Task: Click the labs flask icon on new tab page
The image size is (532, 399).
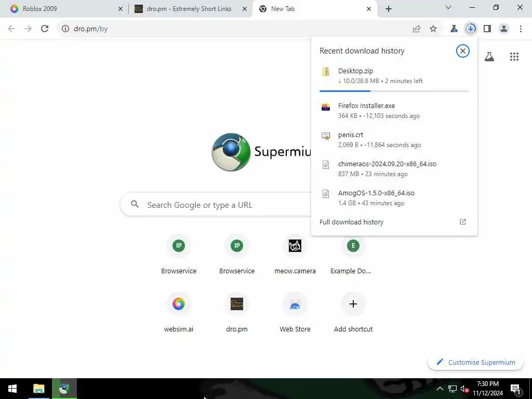Action: 489,57
